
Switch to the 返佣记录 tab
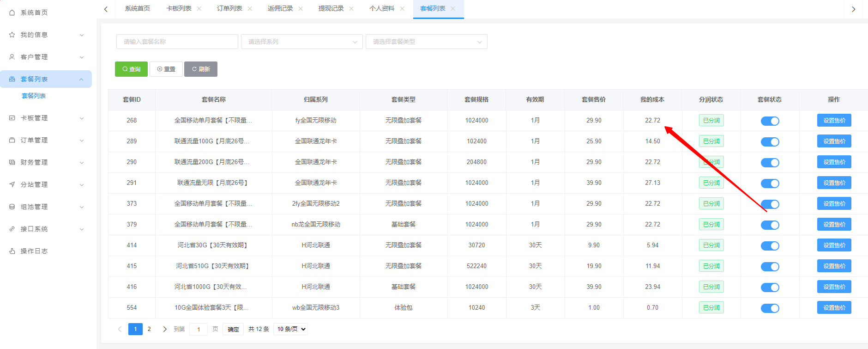280,9
